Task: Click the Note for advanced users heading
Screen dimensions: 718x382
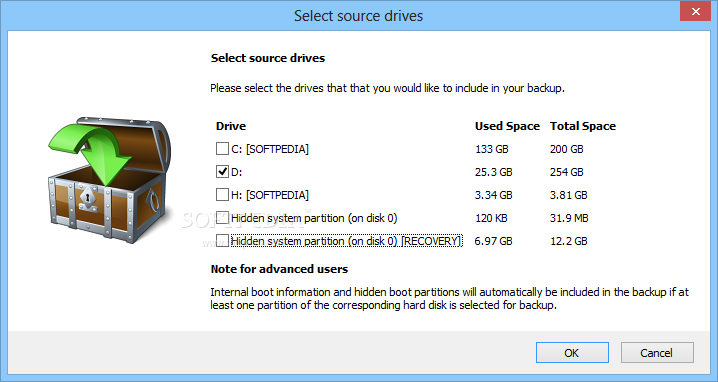Action: pyautogui.click(x=279, y=269)
